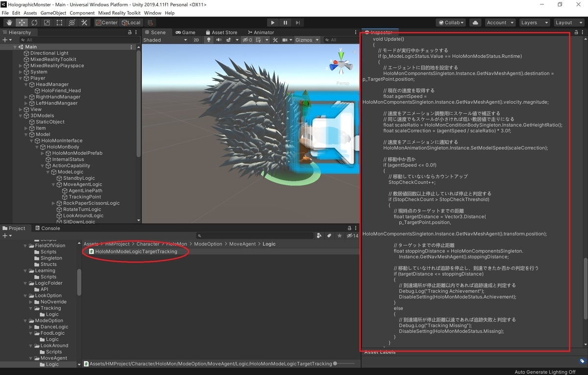Switch to the Animator tab
Viewport: 588px width, 375px height.
(261, 32)
